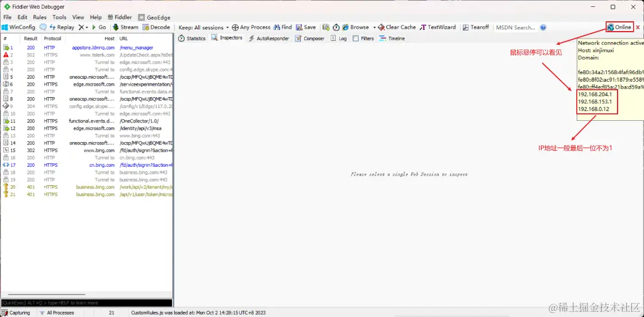Launch Browse from the toolbar
The image size is (644, 317).
pos(356,27)
